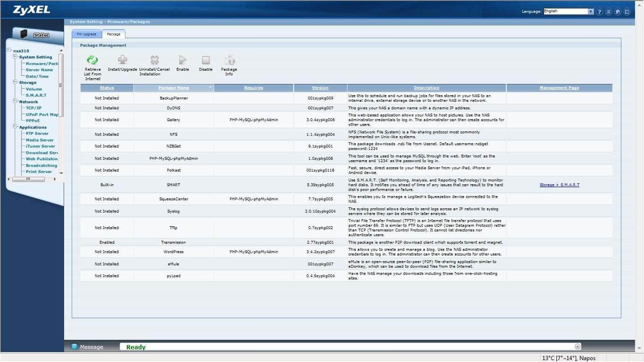Collapse the Applications tree node
The image size is (644, 362).
[x=15, y=127]
